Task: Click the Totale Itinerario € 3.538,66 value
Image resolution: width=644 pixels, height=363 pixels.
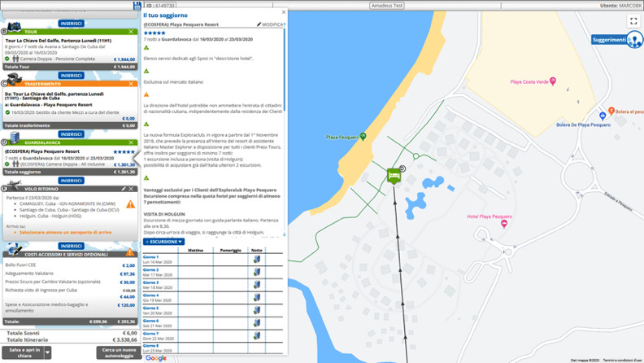Action: click(x=125, y=340)
